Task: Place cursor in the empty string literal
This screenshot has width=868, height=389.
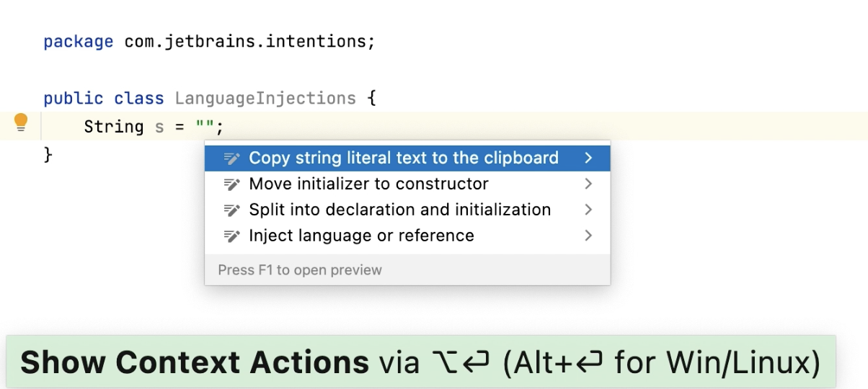Action: coord(205,127)
